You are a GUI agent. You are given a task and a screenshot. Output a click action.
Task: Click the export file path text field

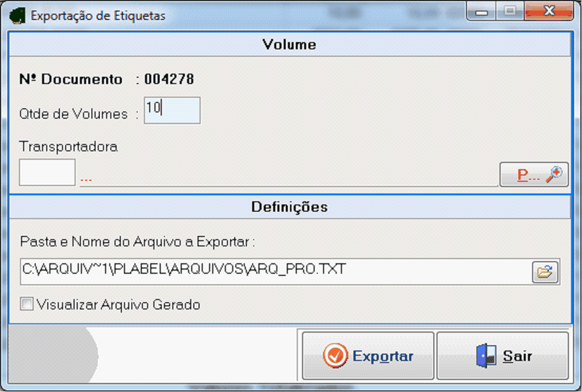tap(275, 272)
